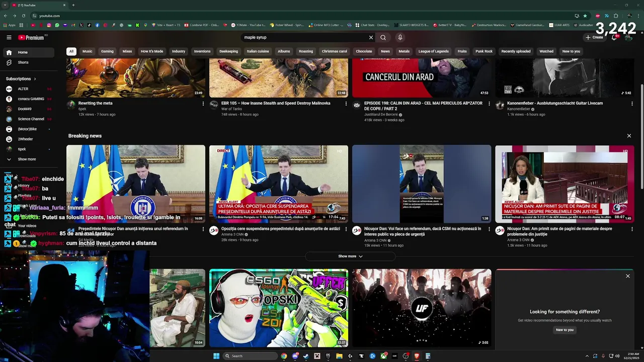This screenshot has width=644, height=362.
Task: Open Kanonenfieber channel avatar
Action: click(500, 105)
